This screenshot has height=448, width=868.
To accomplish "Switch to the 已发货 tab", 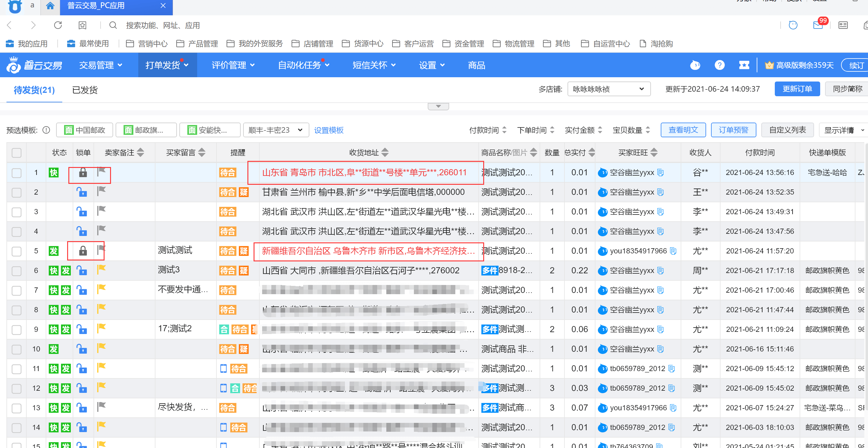I will [85, 90].
